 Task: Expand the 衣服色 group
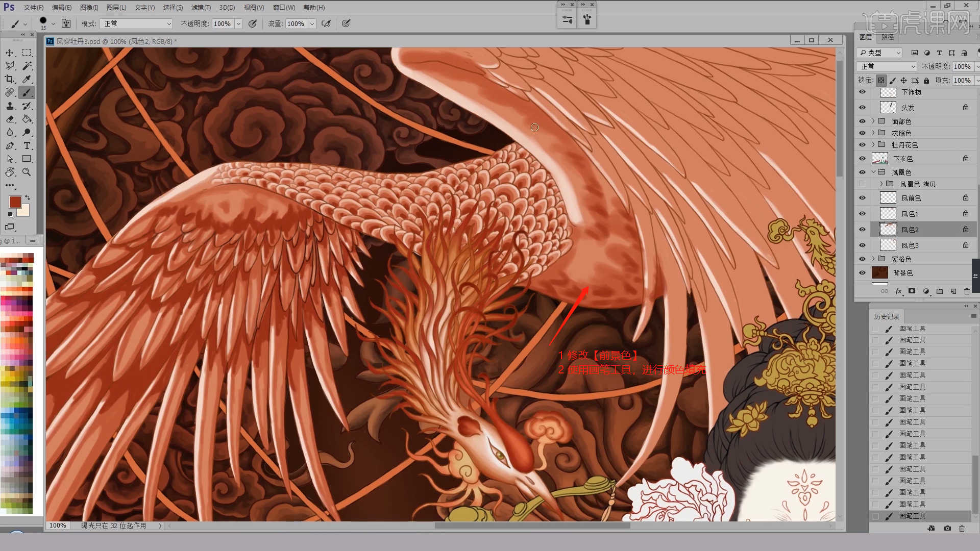point(873,133)
